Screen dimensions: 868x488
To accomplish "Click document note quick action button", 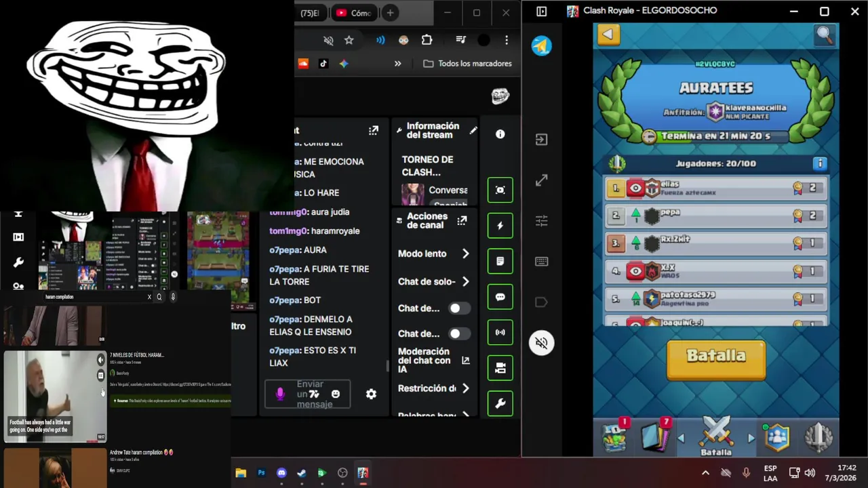I will 500,261.
